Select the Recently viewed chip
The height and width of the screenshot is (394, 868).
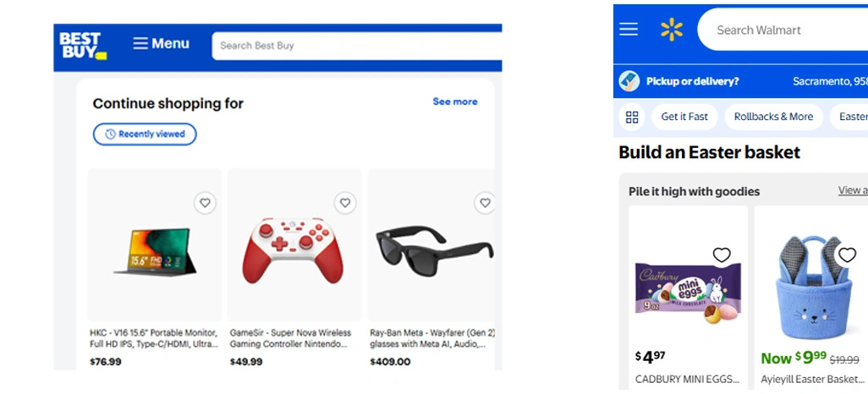tap(145, 134)
